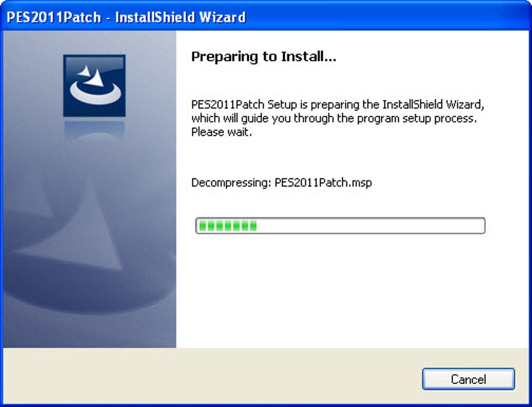Viewport: 532px width, 407px height.
Task: Click the "Decompressing:" status label
Action: [x=231, y=183]
